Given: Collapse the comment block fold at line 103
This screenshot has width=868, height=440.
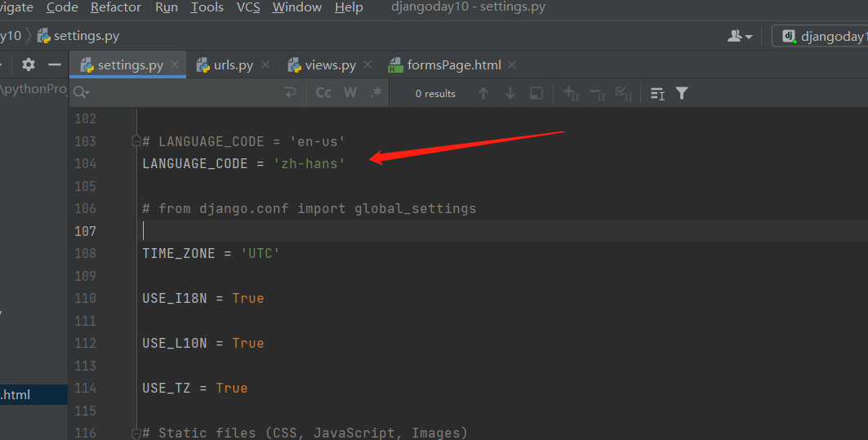Looking at the screenshot, I should click(x=136, y=140).
